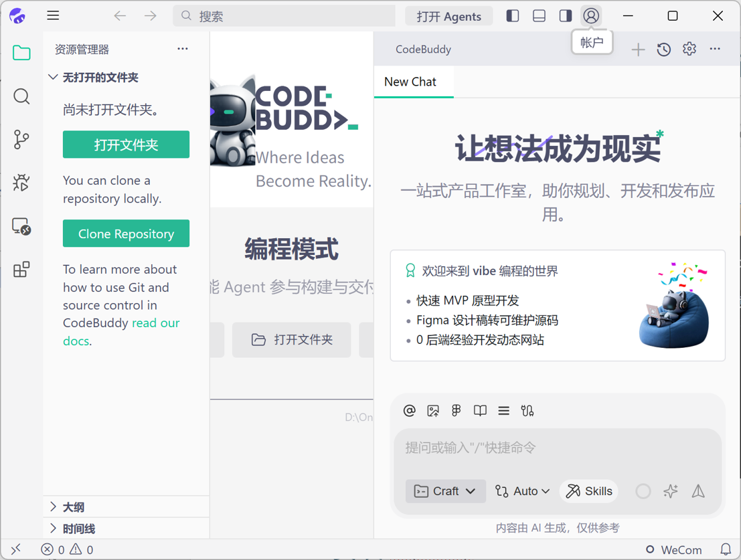The height and width of the screenshot is (560, 741).
Task: Open the notifications bell in status bar
Action: [726, 549]
